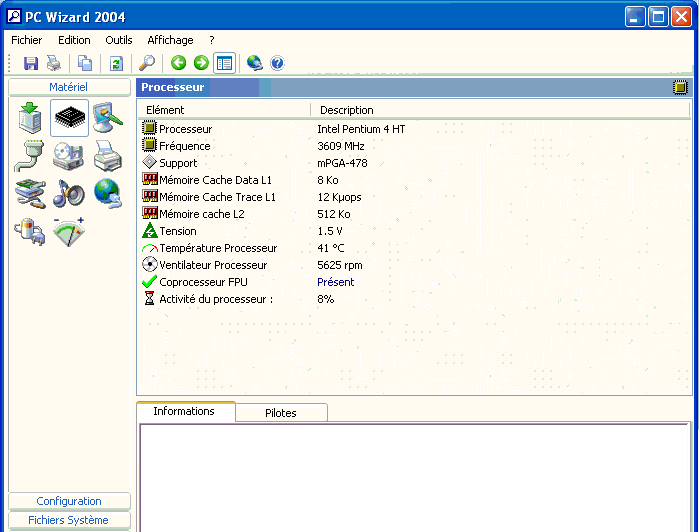
Task: Click the 41 °C temperature value
Action: (331, 248)
